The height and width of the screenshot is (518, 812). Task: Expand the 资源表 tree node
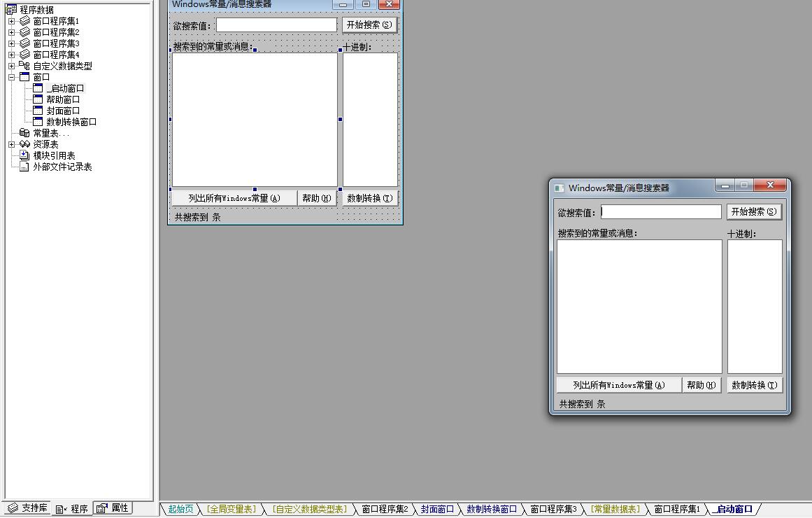point(12,144)
